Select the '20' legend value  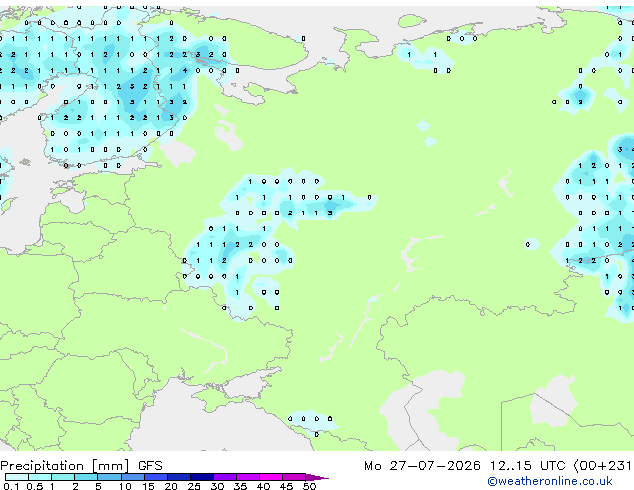171,486
